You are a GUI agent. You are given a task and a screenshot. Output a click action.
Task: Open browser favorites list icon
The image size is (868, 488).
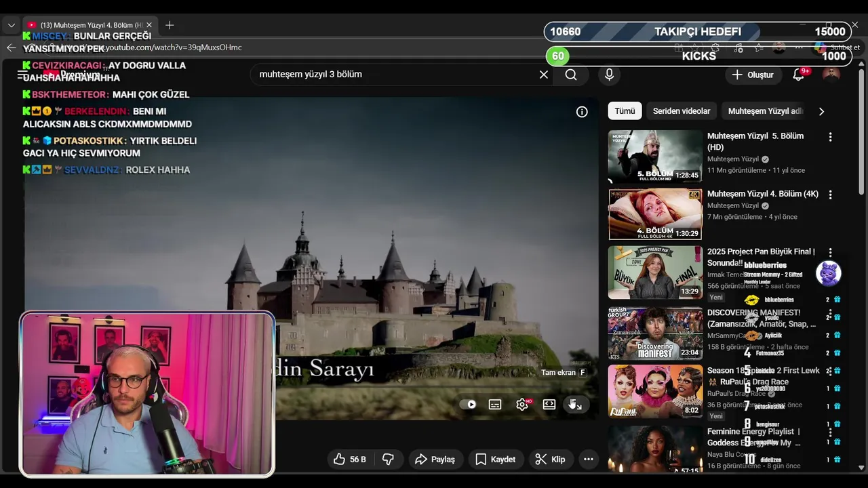[x=759, y=47]
